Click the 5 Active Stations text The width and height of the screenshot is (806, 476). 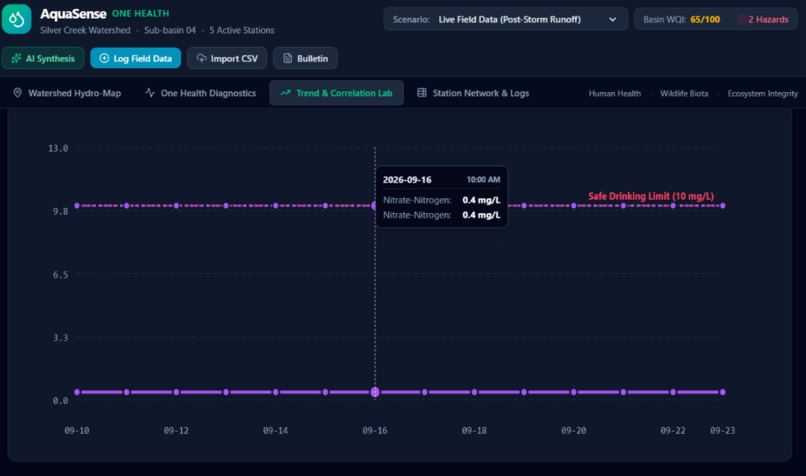(x=242, y=30)
